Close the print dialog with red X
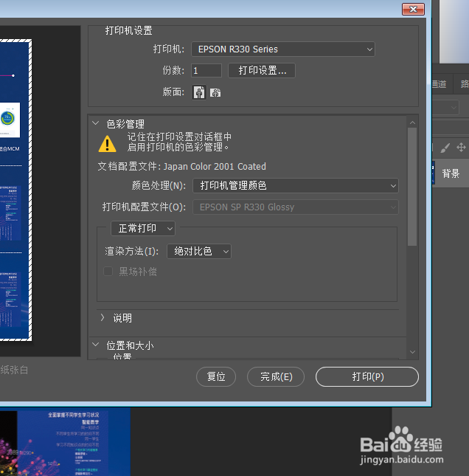The width and height of the screenshot is (469, 476). 413,9
